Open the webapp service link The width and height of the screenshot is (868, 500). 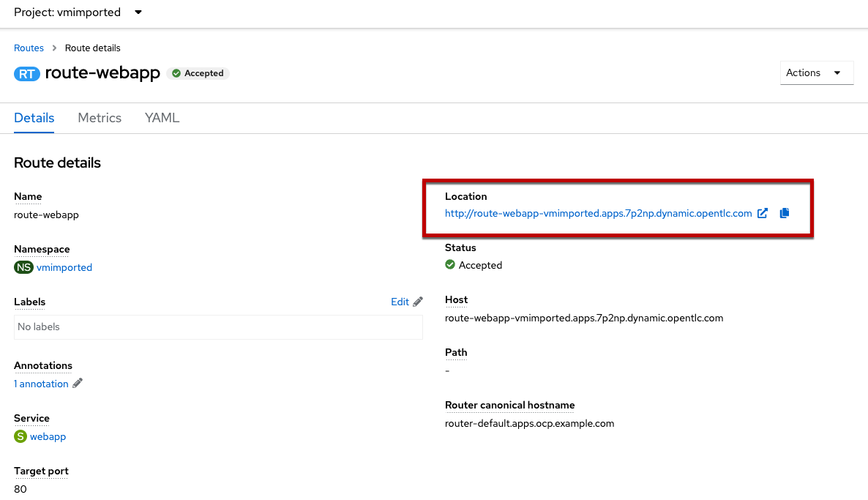[x=48, y=436]
